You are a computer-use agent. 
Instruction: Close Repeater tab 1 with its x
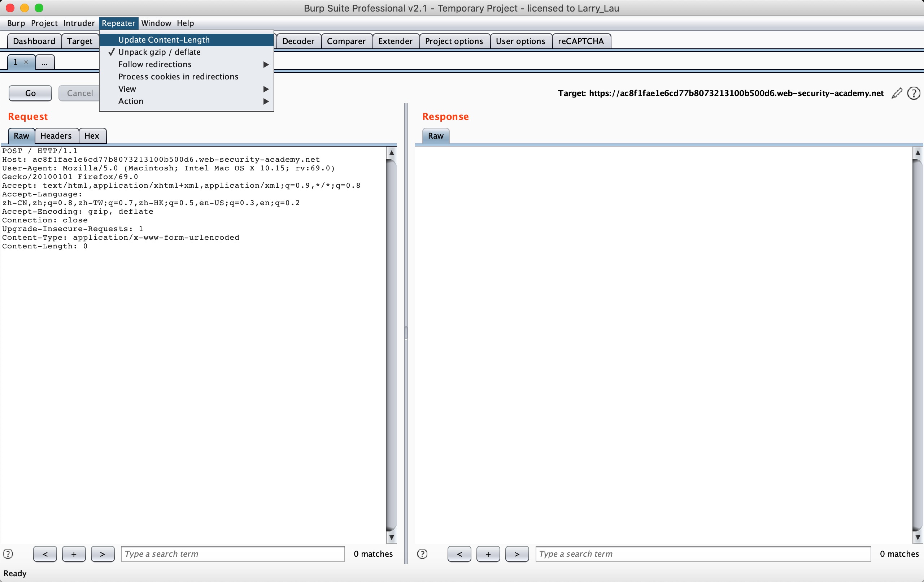point(26,62)
